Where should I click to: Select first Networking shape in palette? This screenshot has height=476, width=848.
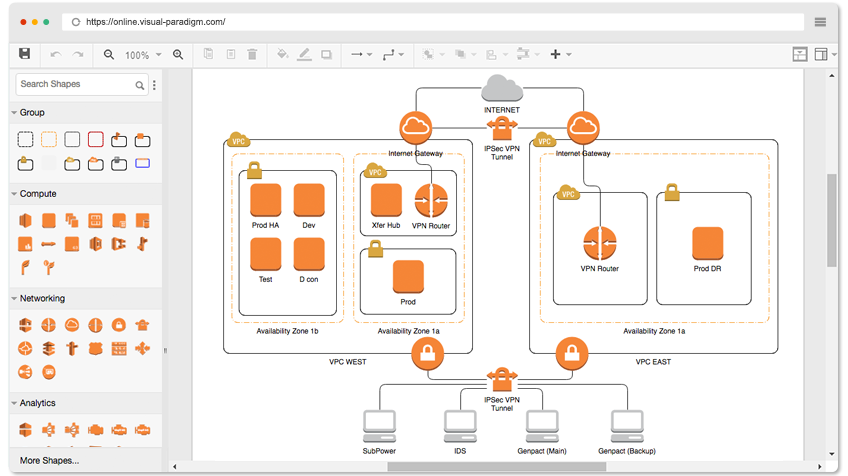25,325
